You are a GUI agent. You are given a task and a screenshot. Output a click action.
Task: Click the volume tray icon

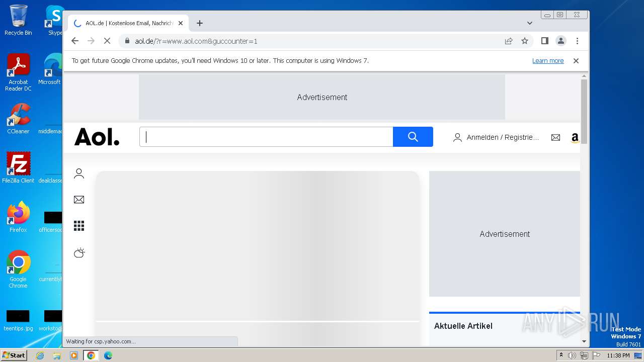click(572, 355)
